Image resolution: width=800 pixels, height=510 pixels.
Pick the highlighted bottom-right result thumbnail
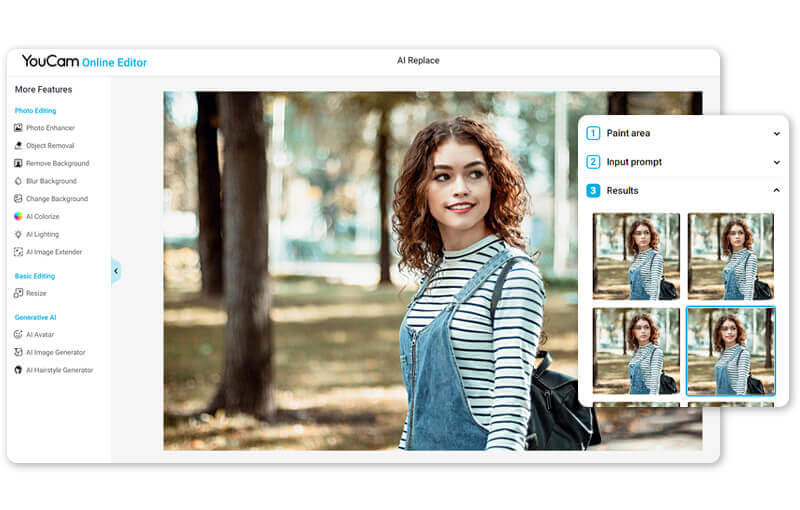coord(730,351)
